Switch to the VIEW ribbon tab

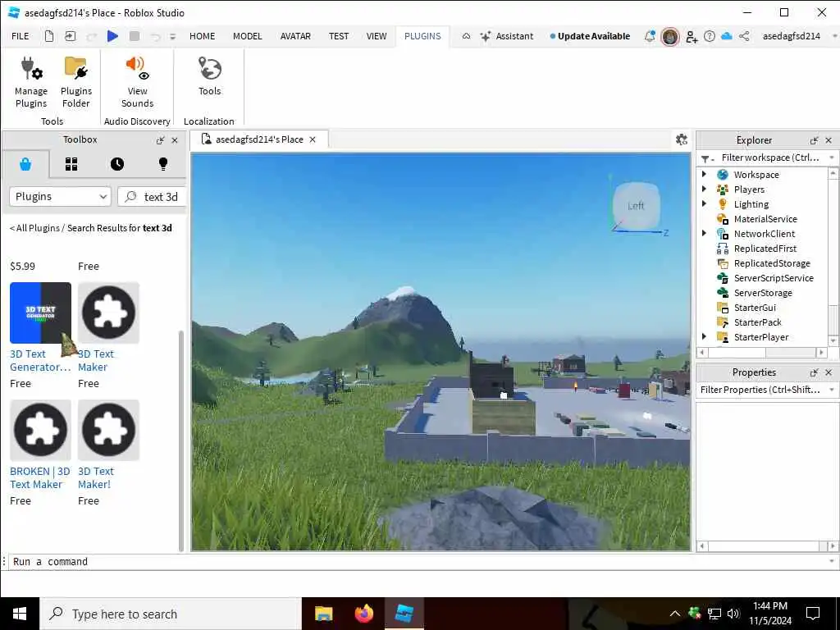tap(376, 36)
